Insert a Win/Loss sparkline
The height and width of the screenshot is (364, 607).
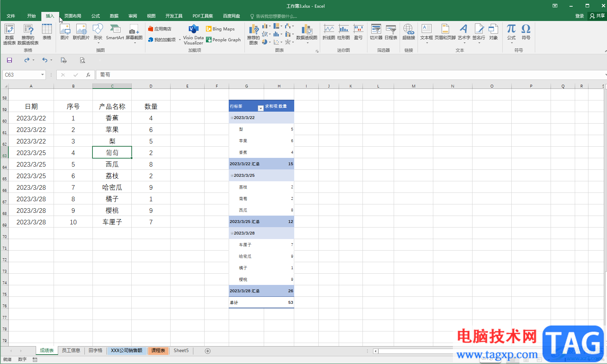click(x=358, y=32)
